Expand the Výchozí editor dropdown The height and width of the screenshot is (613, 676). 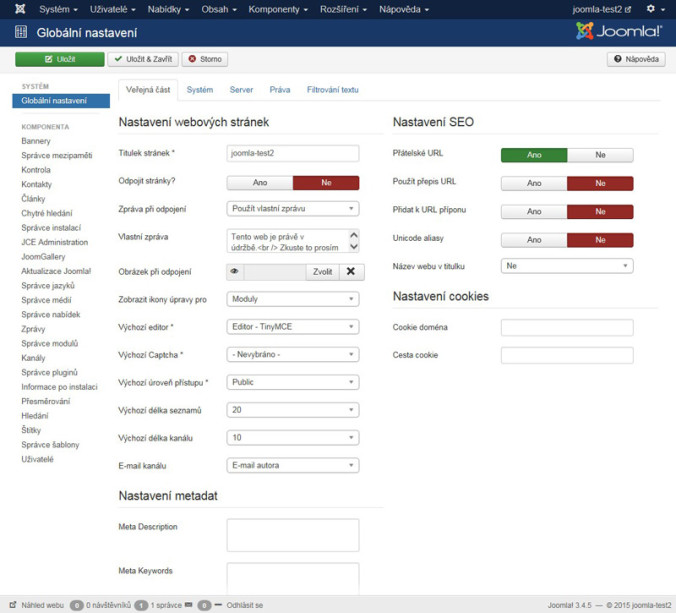[x=293, y=326]
